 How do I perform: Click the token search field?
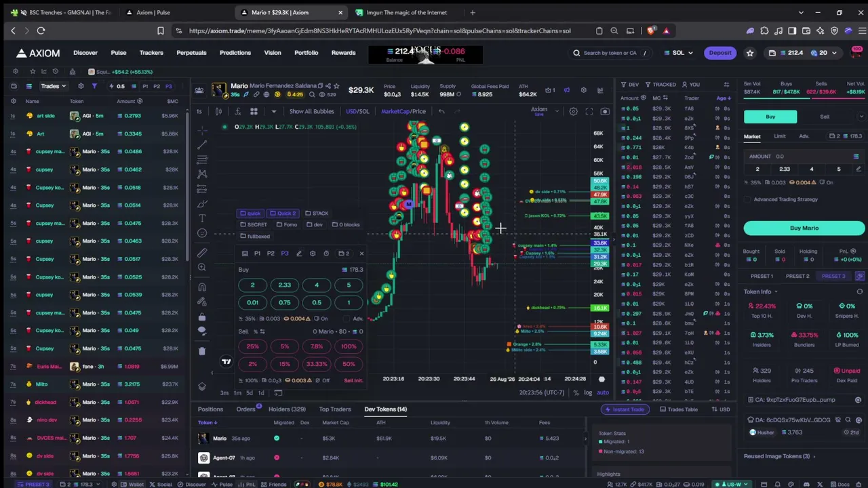pos(610,53)
